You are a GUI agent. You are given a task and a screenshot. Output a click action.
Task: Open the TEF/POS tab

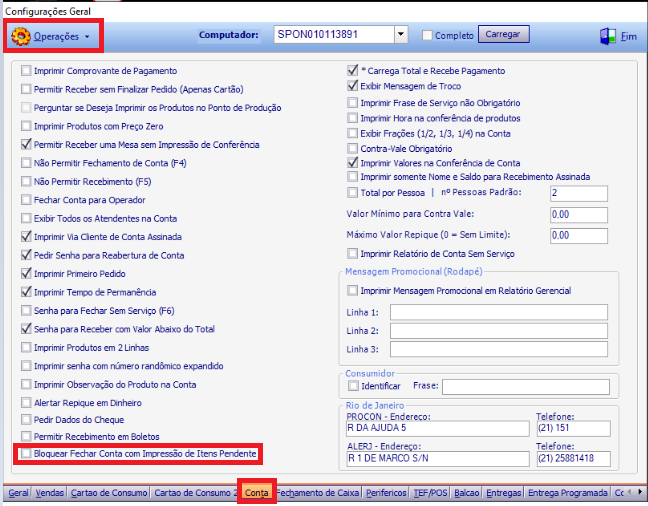pyautogui.click(x=430, y=493)
